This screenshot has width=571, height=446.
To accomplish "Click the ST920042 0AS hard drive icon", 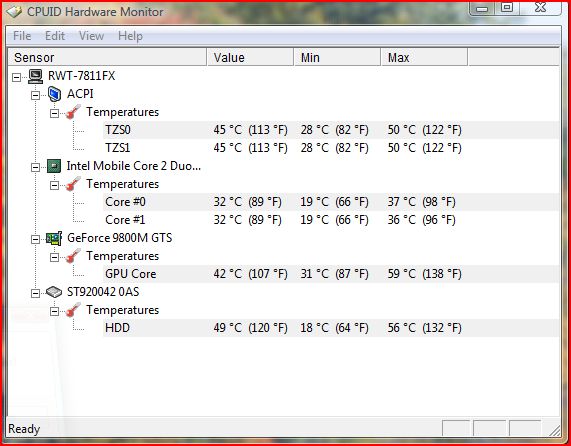I will coord(54,292).
